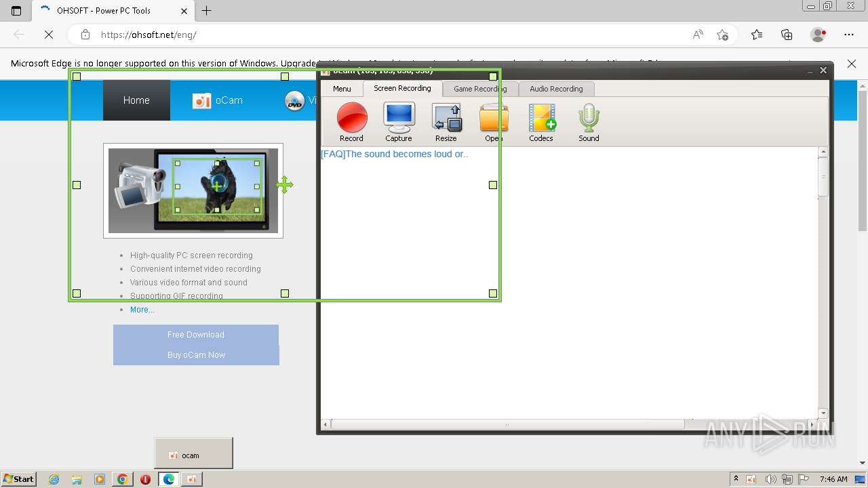The width and height of the screenshot is (868, 488).
Task: Open the Edge profile menu
Action: pos(818,35)
